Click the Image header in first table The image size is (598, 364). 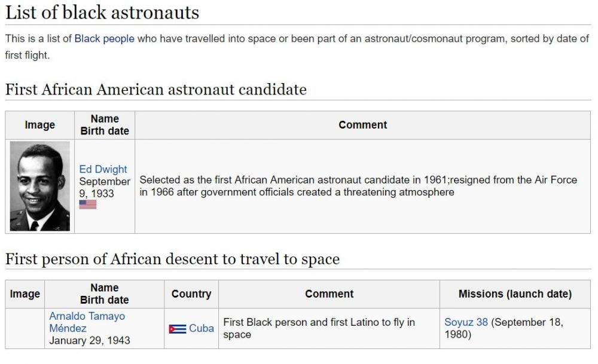pyautogui.click(x=39, y=125)
